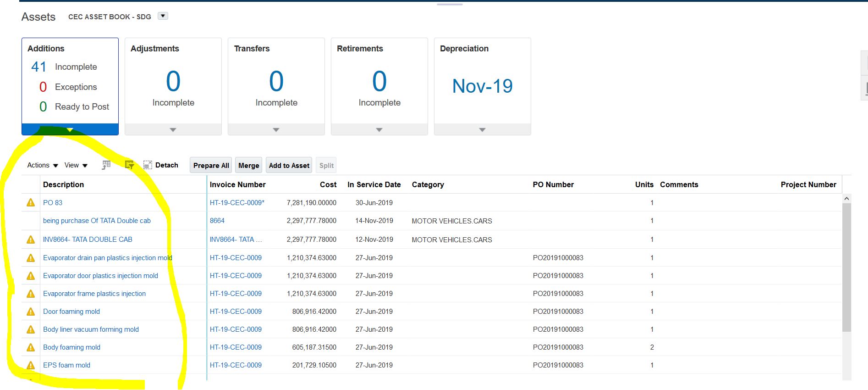Click the scroll up arrow of the table

[x=846, y=199]
